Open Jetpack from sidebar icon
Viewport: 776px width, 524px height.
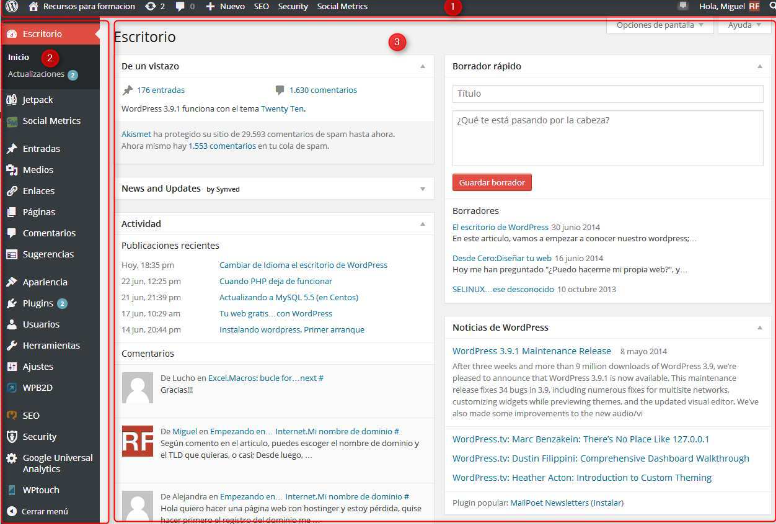11,99
